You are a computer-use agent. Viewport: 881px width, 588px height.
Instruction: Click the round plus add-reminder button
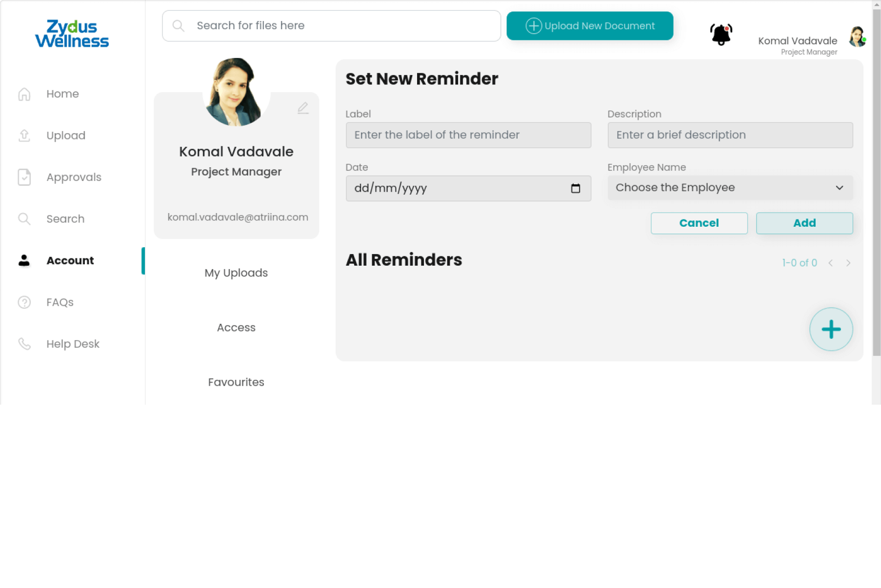tap(831, 329)
